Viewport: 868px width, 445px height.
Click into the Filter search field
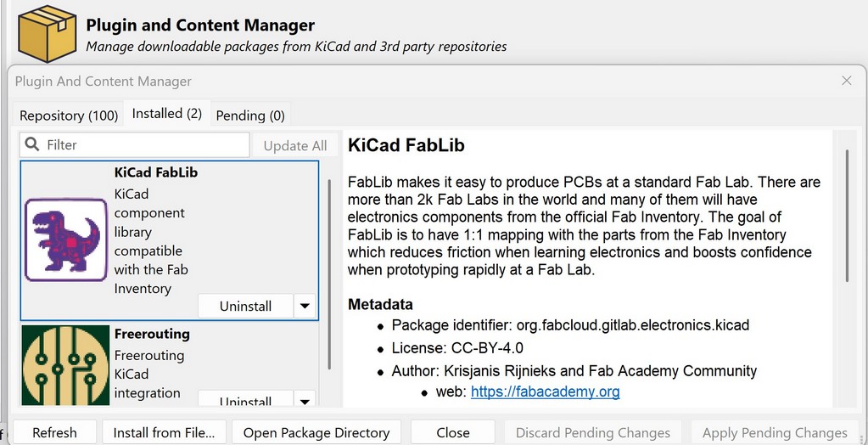point(144,145)
